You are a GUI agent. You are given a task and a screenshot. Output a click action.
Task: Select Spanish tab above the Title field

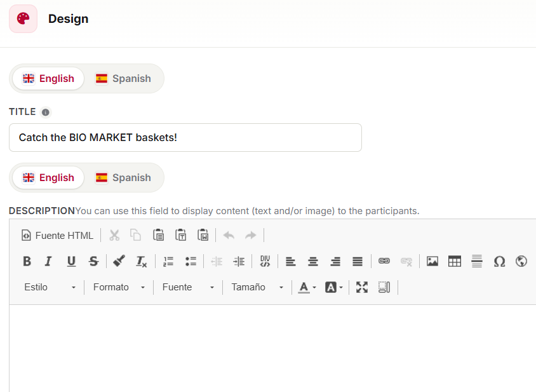[123, 78]
